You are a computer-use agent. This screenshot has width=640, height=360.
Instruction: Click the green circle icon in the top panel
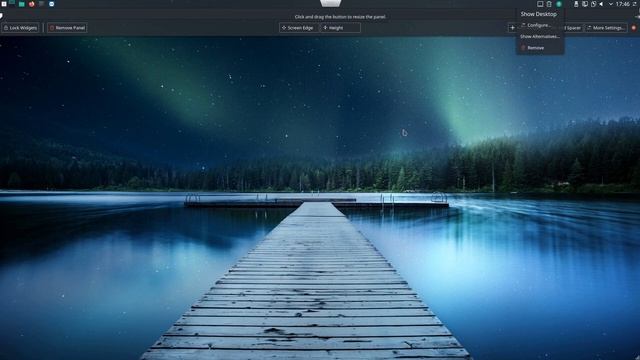[x=559, y=4]
